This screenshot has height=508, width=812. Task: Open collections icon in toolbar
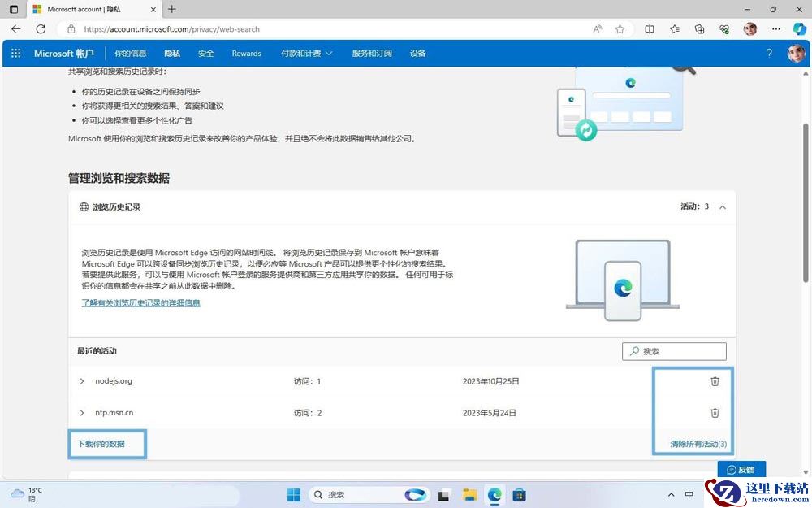(700, 29)
